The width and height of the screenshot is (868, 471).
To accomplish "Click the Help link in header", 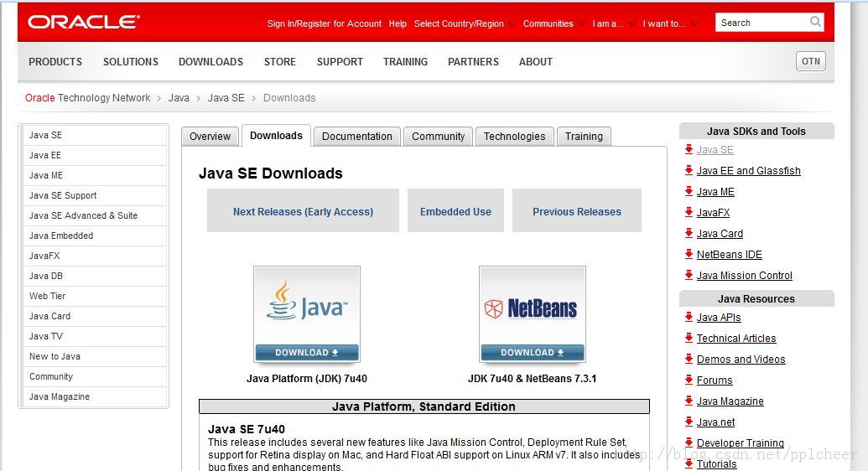I will click(x=398, y=23).
